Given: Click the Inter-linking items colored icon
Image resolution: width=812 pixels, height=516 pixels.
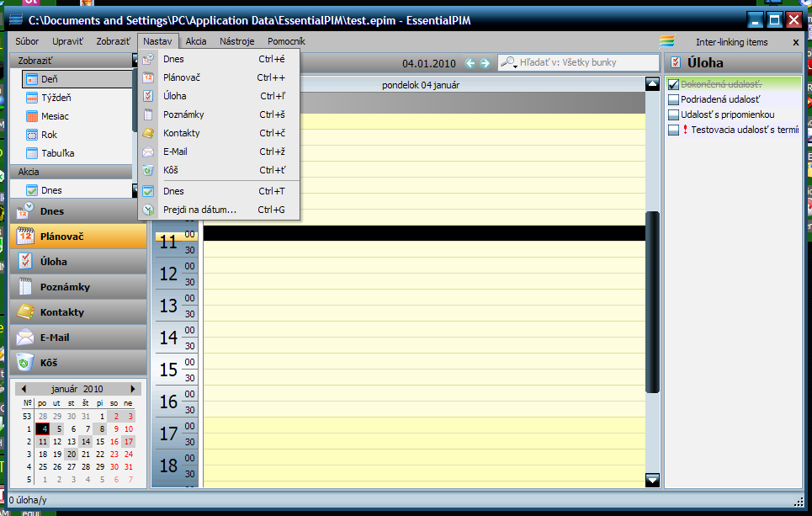Looking at the screenshot, I should pos(667,41).
